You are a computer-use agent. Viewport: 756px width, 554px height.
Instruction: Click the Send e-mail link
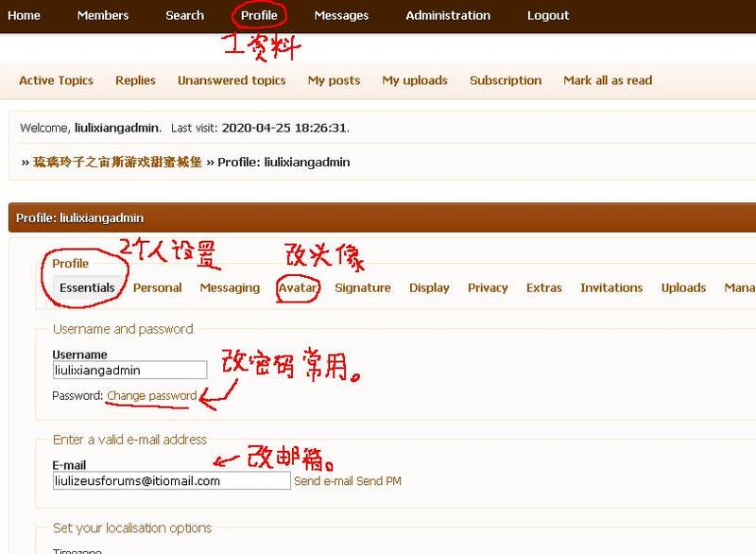point(324,481)
